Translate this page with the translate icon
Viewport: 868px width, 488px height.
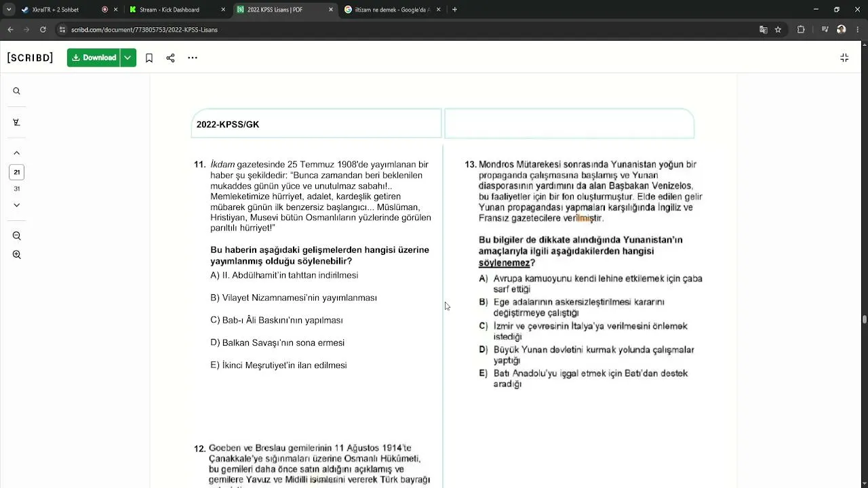(764, 30)
